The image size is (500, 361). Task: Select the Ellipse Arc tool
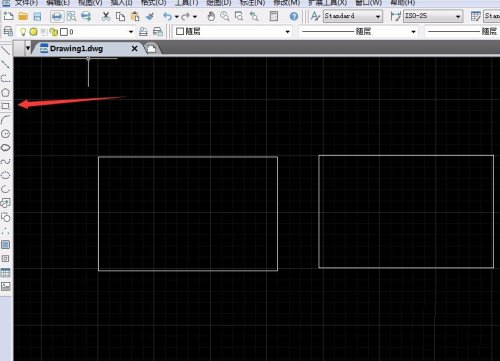(5, 189)
